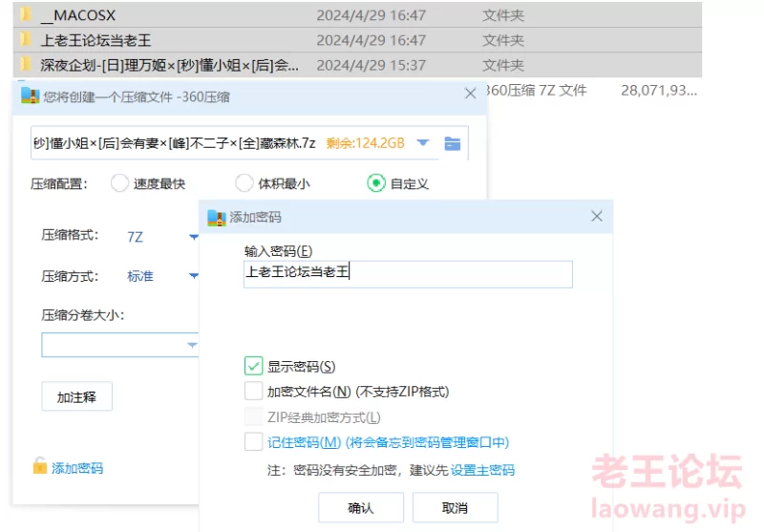Image resolution: width=764 pixels, height=532 pixels.
Task: Enable the 加密文件名(N) checkbox
Action: [253, 391]
